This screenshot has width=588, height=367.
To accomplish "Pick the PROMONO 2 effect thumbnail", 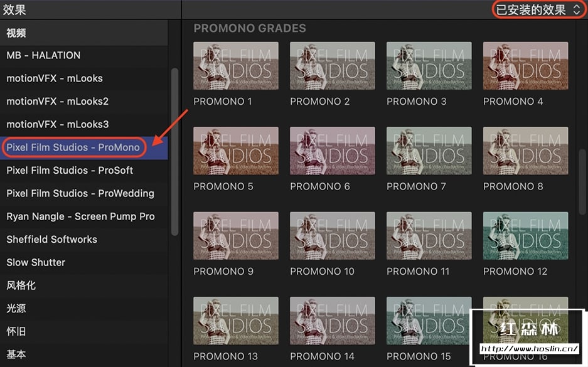I will [x=332, y=66].
